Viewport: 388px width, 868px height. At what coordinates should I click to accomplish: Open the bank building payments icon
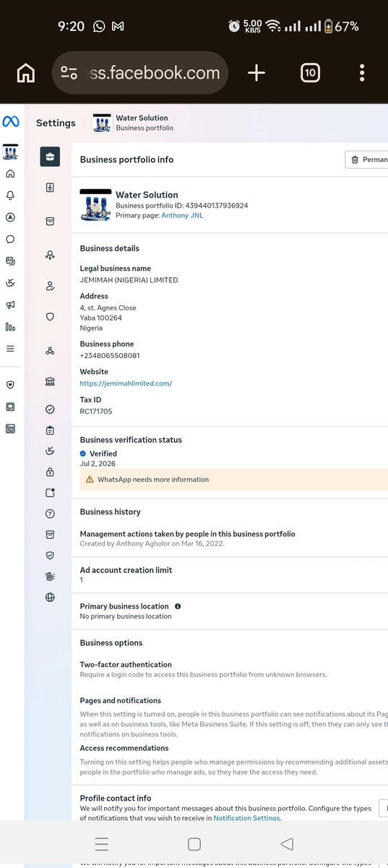coord(50,381)
